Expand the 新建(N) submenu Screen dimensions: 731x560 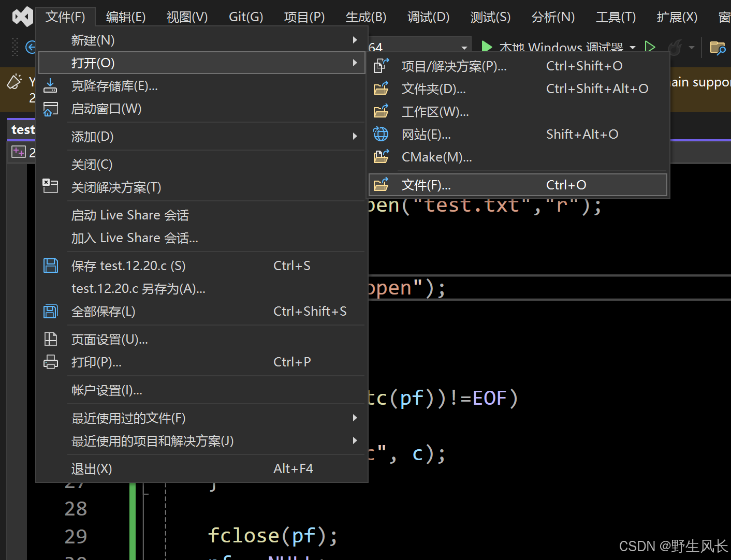click(x=202, y=40)
